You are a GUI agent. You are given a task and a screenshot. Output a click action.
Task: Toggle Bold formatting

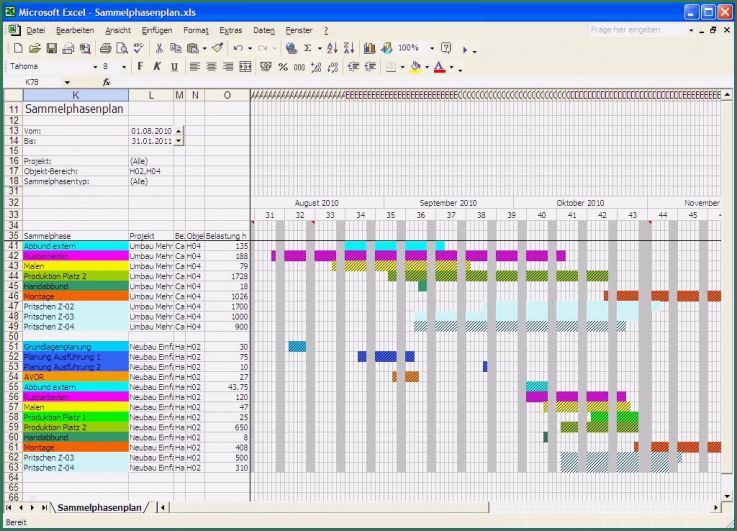click(x=140, y=66)
